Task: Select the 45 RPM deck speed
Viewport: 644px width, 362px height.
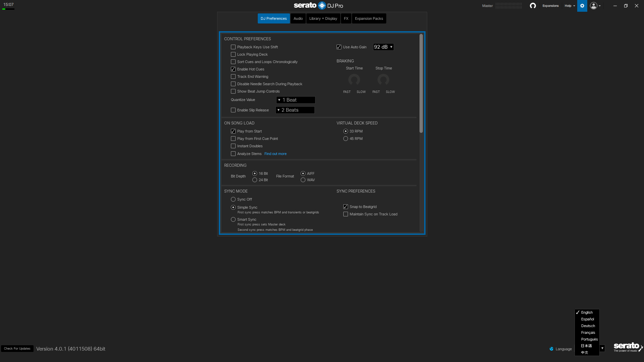Action: [x=346, y=139]
